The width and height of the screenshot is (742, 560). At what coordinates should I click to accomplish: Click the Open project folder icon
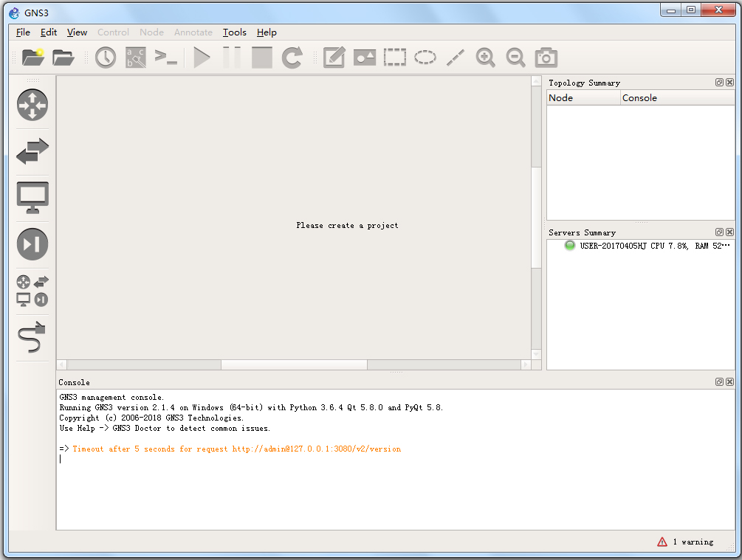click(x=63, y=58)
